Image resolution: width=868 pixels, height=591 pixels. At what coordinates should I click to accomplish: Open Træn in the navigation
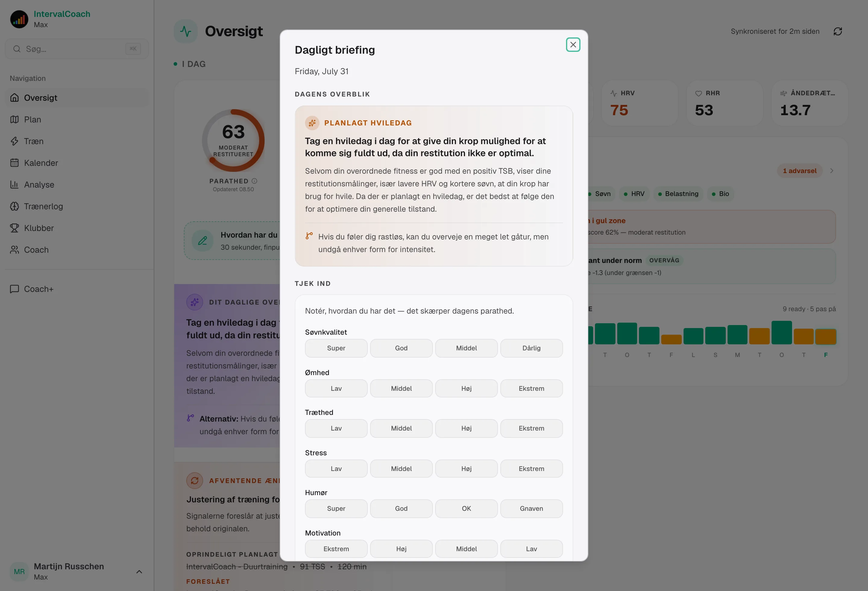(77, 141)
